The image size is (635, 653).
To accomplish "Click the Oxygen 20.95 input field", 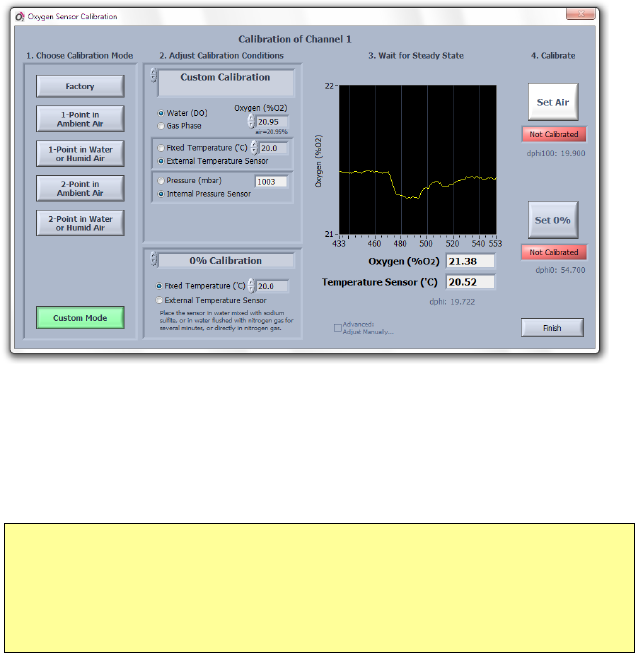I will click(x=271, y=122).
